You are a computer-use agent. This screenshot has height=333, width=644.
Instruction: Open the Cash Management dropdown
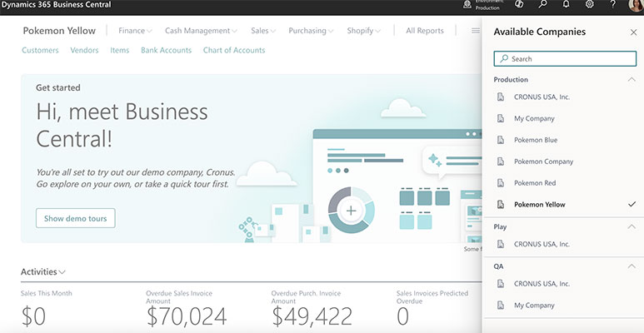[x=202, y=31]
